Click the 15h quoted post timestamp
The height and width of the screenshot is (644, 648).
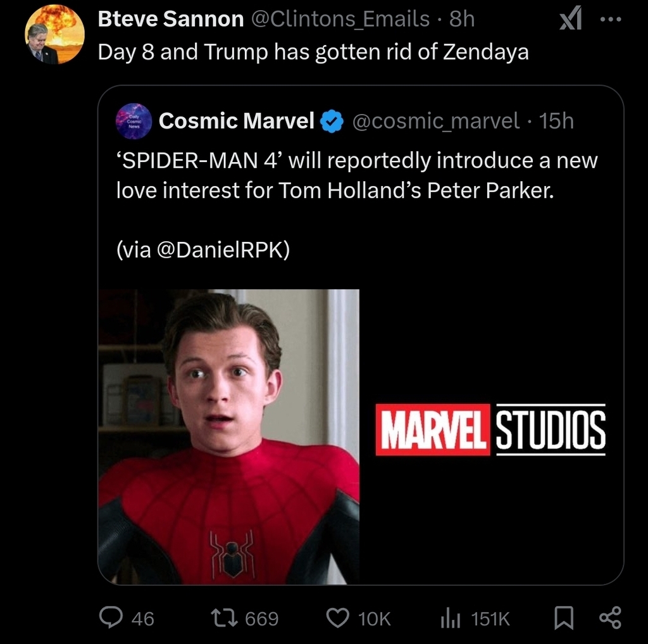[x=557, y=120]
